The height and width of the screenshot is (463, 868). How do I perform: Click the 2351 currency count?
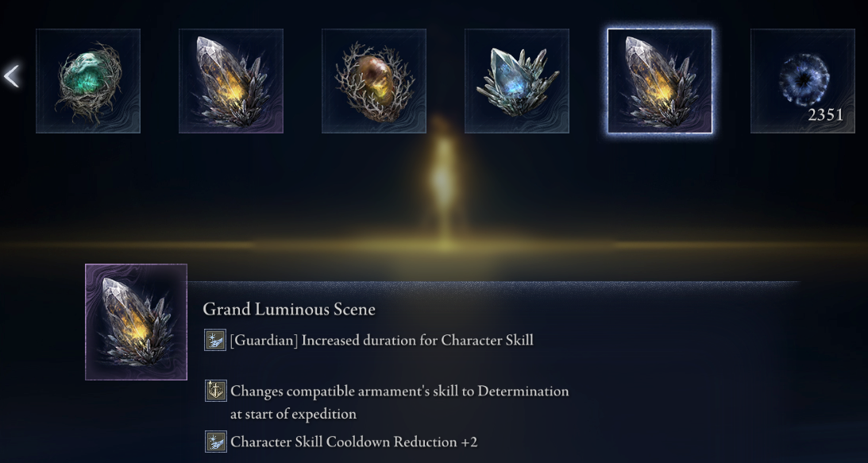click(825, 114)
